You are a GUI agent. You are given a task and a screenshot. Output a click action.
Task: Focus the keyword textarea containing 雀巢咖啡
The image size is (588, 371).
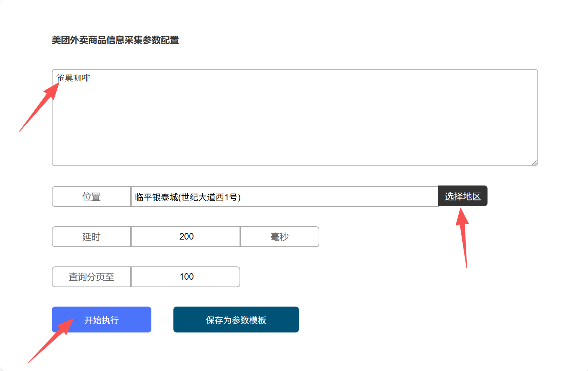click(295, 118)
